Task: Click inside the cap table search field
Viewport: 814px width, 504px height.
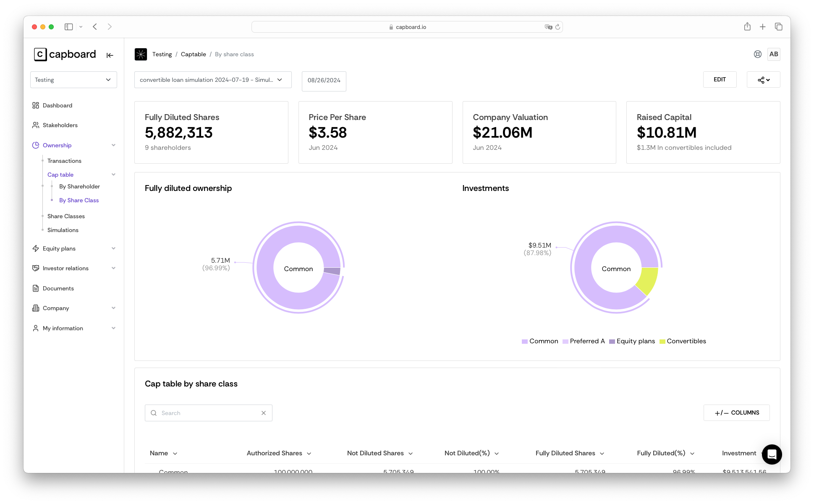Action: 209,413
